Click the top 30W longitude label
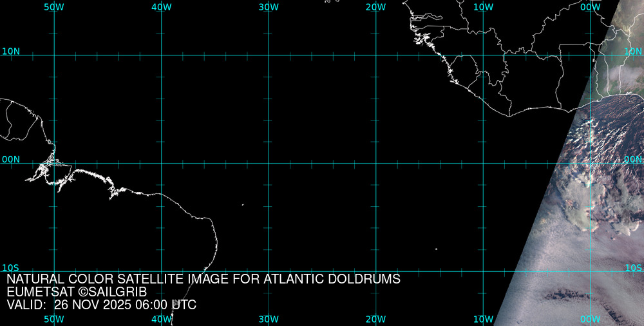 [x=269, y=7]
